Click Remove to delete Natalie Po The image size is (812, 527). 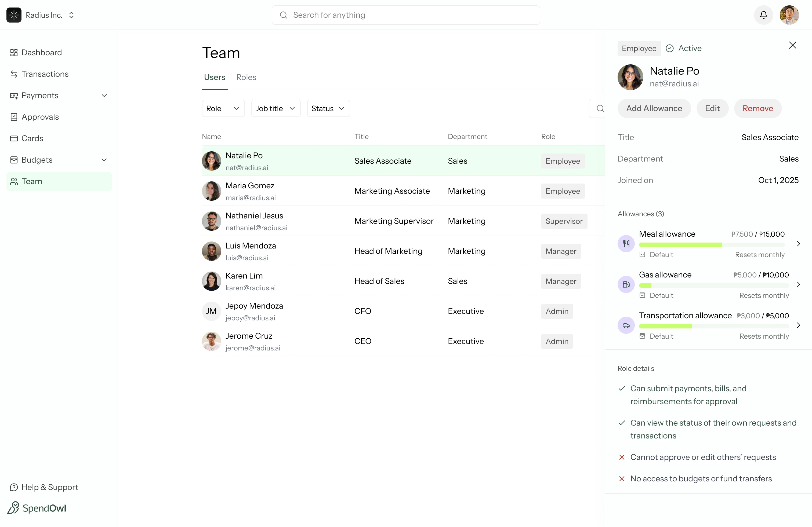[758, 108]
